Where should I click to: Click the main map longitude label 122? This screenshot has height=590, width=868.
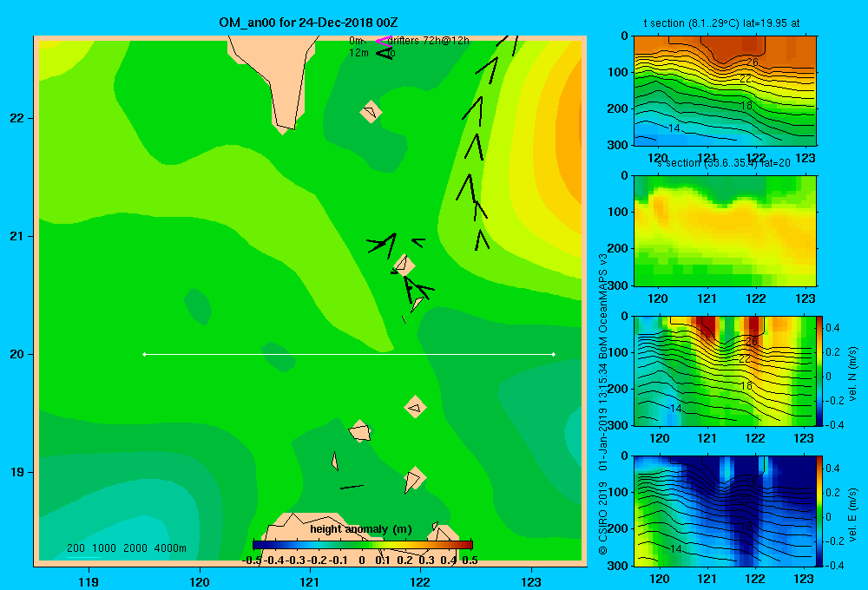coord(420,581)
